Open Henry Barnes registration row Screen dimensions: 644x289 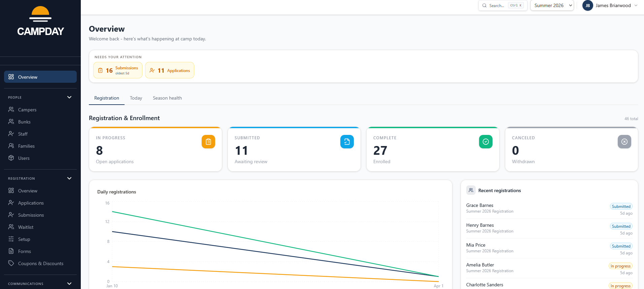click(x=549, y=228)
